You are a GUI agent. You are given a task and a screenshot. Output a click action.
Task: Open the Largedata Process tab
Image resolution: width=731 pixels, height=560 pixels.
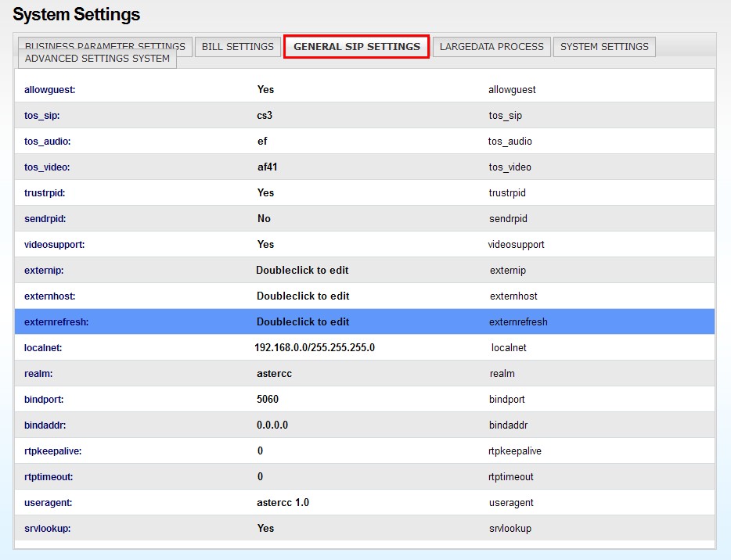pyautogui.click(x=492, y=46)
